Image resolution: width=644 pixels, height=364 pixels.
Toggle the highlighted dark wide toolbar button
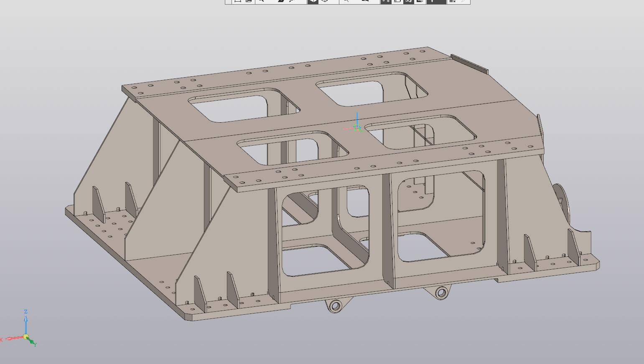pyautogui.click(x=436, y=1)
